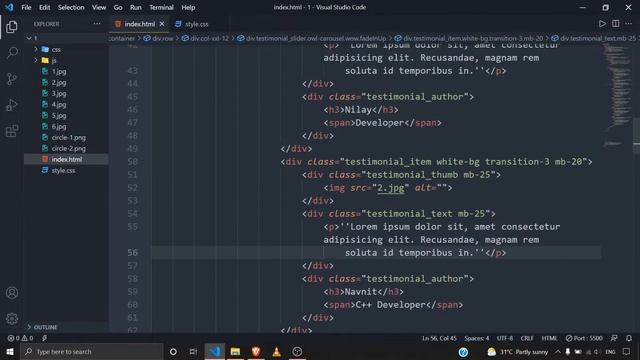
Task: Launch Brave browser from taskbar
Action: (256, 351)
